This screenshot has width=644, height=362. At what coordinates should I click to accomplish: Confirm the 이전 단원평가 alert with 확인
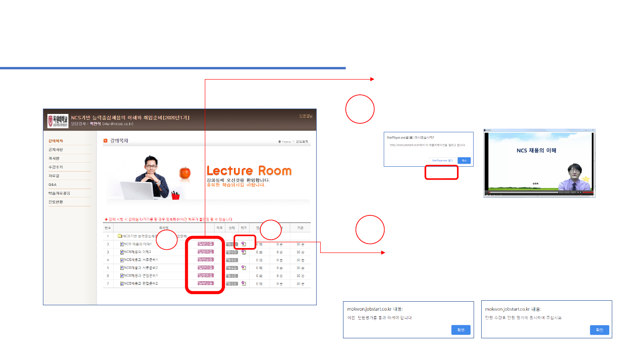point(461,330)
